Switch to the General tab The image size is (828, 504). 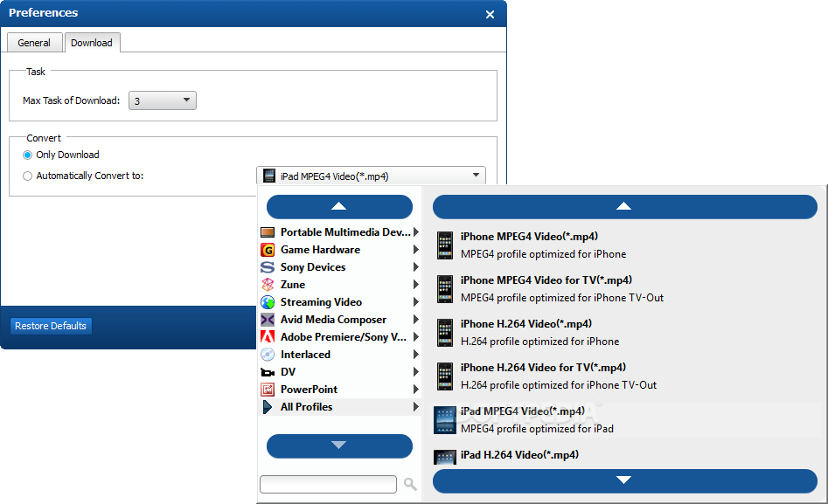coord(34,43)
